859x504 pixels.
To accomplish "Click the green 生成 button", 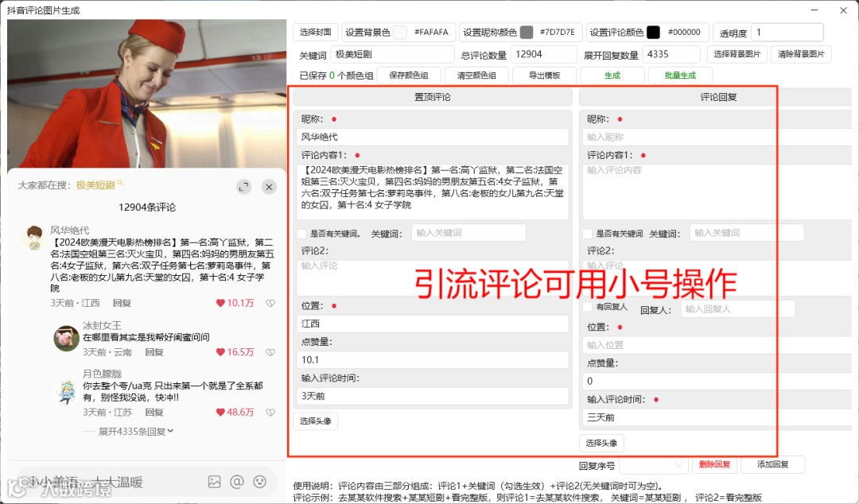I will [x=612, y=75].
